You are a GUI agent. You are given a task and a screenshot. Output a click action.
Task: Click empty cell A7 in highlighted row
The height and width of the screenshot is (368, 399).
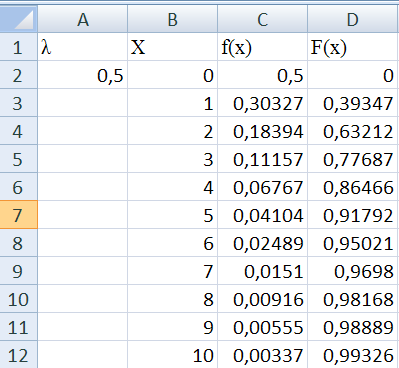(82, 215)
